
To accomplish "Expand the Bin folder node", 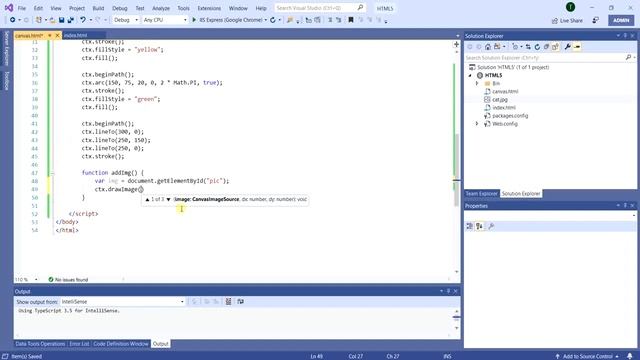I will tap(477, 83).
